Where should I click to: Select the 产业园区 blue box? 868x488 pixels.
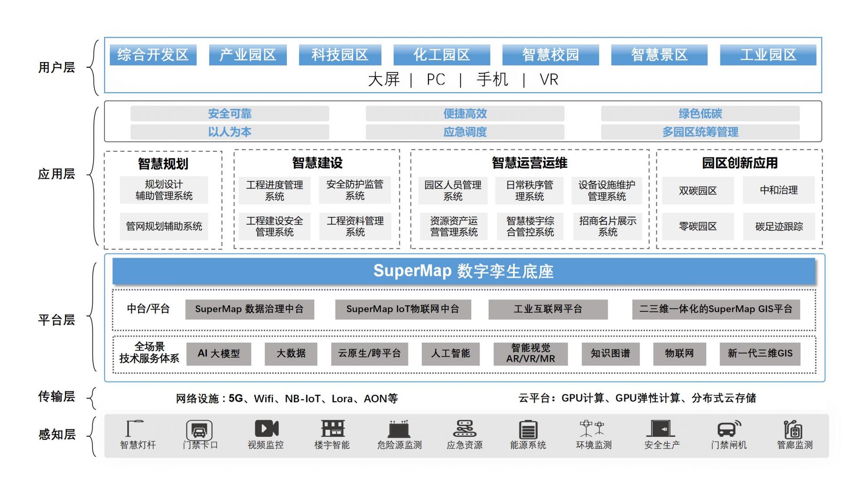[x=248, y=55]
